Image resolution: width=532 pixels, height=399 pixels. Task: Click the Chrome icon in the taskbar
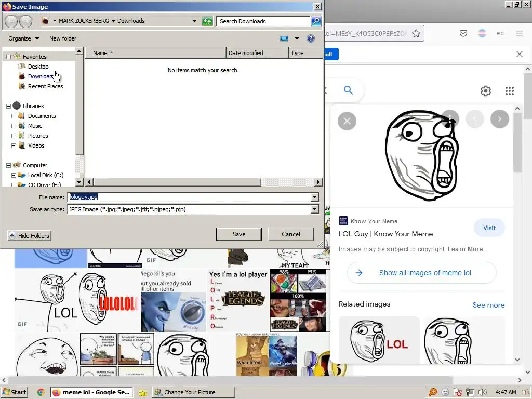tap(41, 392)
